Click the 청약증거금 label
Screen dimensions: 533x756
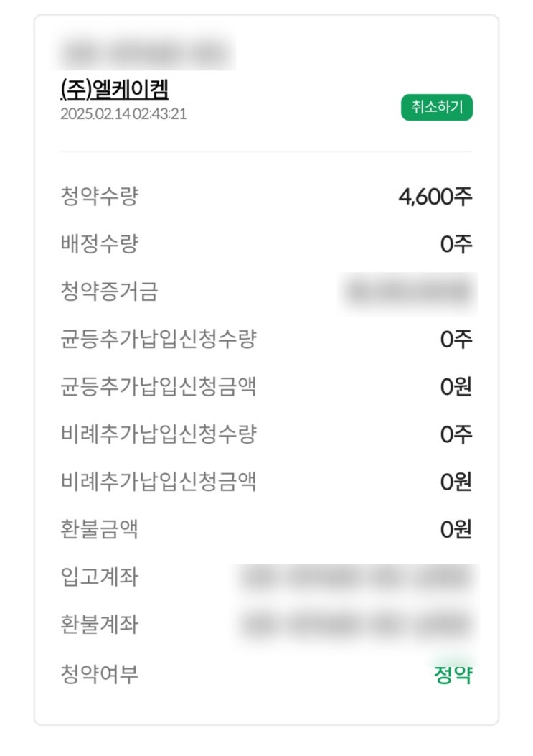pos(109,291)
